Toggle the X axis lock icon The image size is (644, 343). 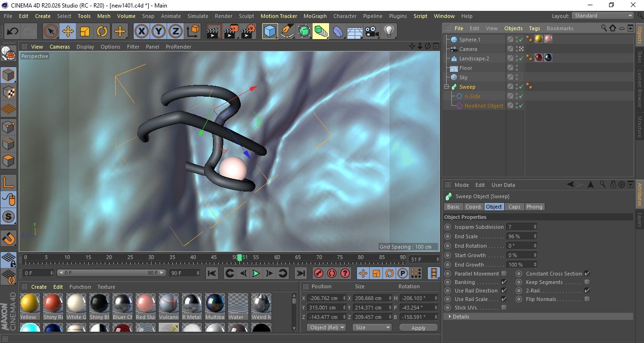click(141, 32)
